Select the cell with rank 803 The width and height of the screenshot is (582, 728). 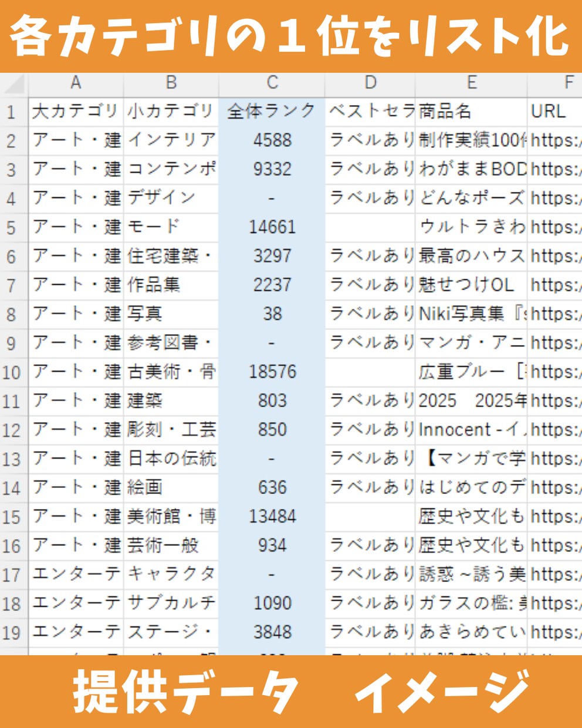click(x=272, y=401)
